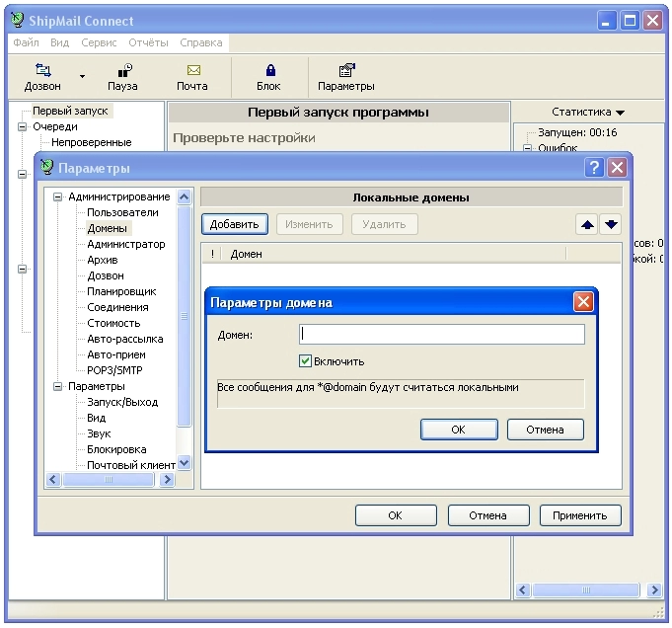Open the Отчёты menu
Screen dimensions: 672x628
coord(148,42)
